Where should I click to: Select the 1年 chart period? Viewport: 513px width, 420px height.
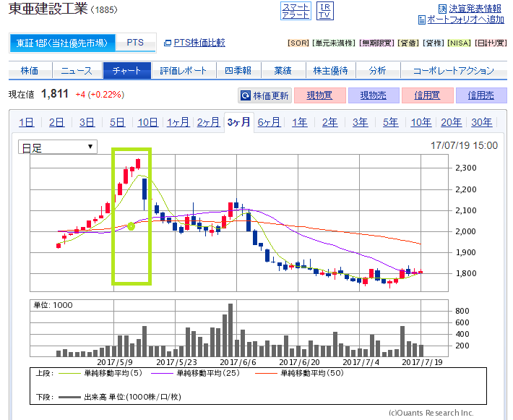click(x=299, y=122)
